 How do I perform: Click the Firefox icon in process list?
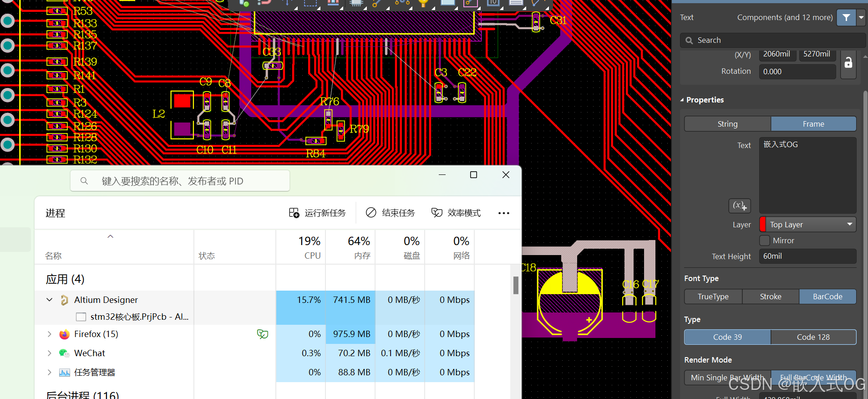[x=65, y=334]
